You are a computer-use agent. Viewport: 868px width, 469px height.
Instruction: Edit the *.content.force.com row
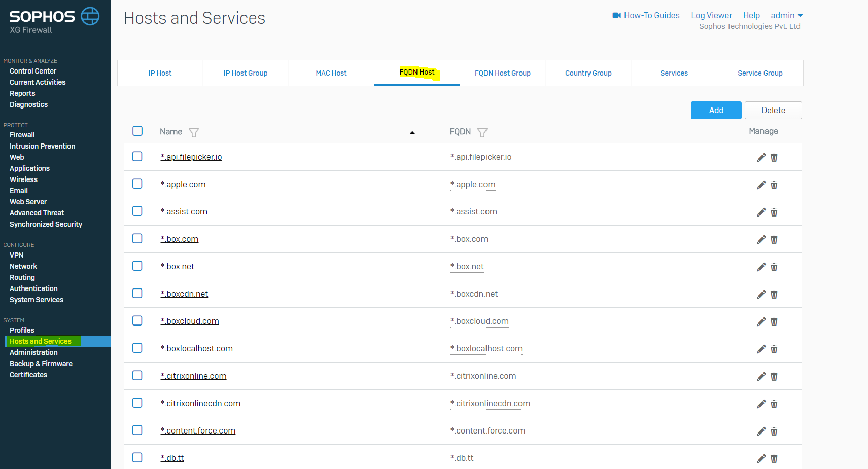pyautogui.click(x=761, y=431)
